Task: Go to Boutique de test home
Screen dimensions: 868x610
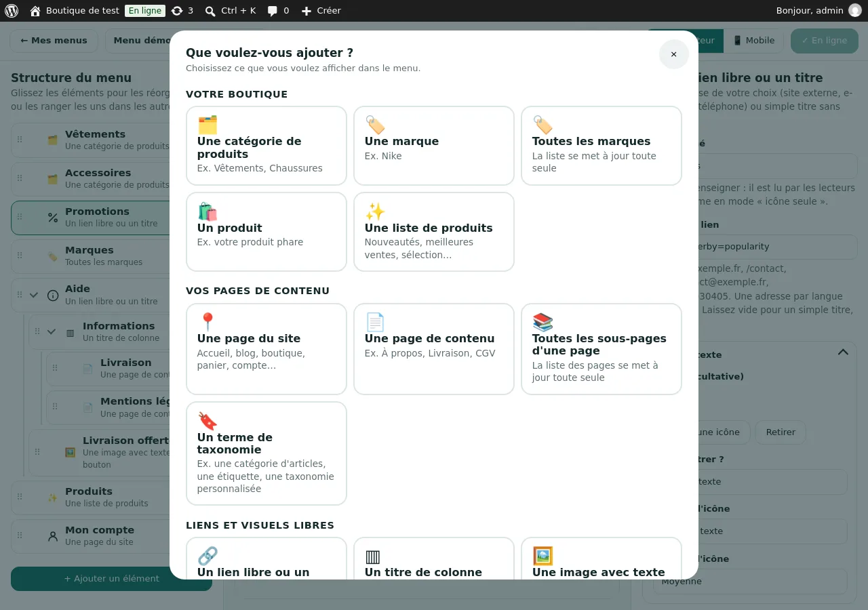Action: [75, 11]
